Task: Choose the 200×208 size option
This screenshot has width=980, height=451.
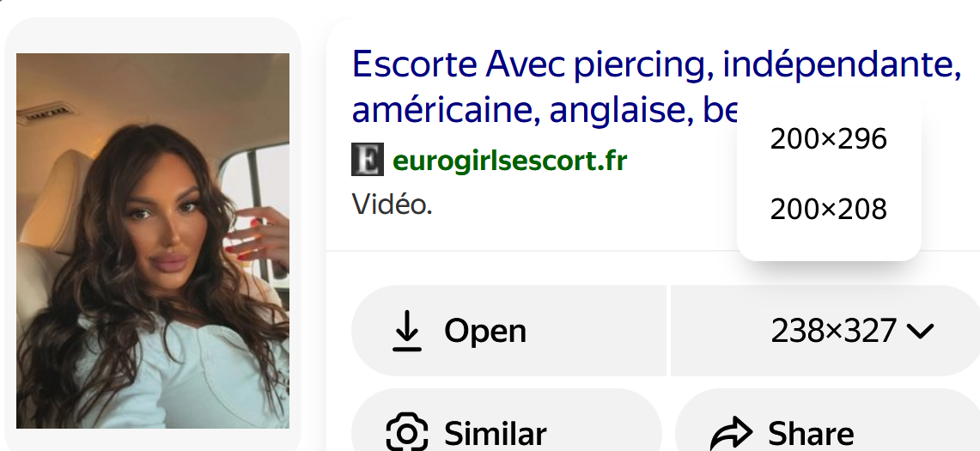Action: pos(828,209)
